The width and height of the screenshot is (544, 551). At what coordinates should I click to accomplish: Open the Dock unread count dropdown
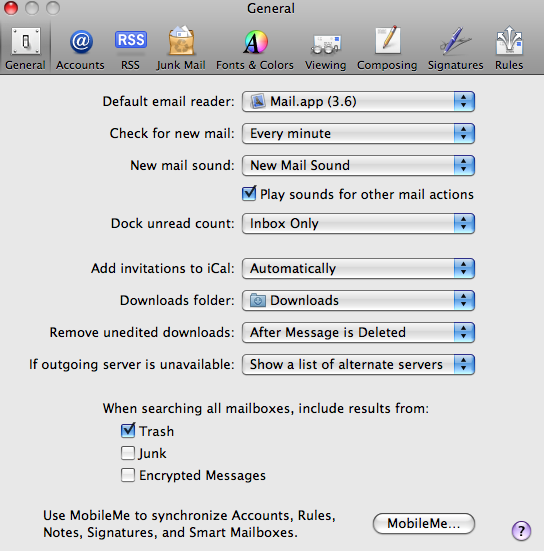point(358,223)
